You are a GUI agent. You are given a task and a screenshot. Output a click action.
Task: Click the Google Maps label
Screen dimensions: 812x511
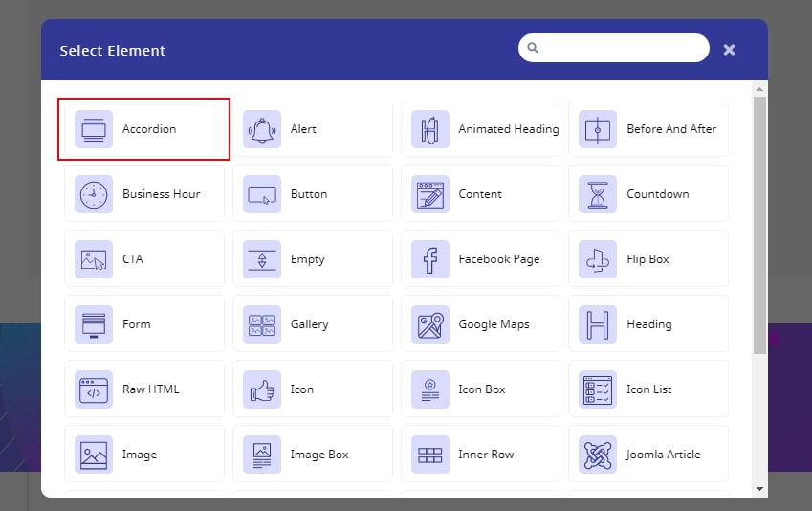tap(494, 325)
